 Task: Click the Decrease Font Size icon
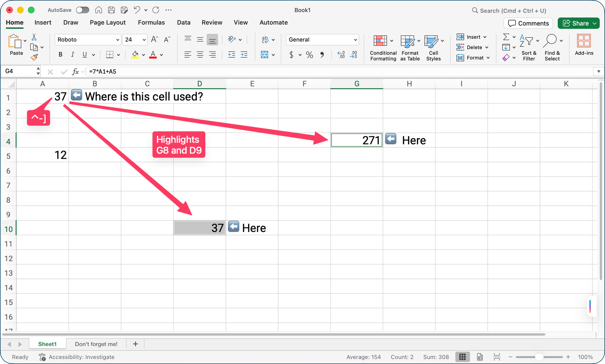[x=167, y=39]
